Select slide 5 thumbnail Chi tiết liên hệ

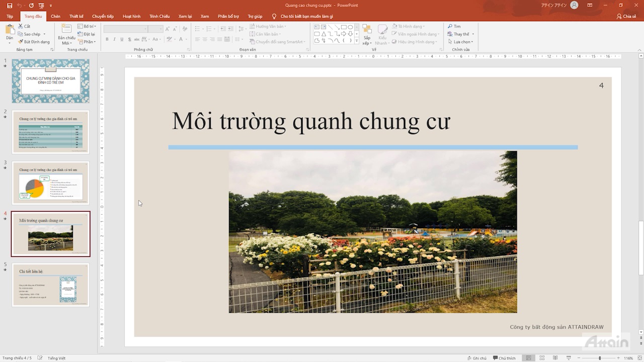point(50,285)
